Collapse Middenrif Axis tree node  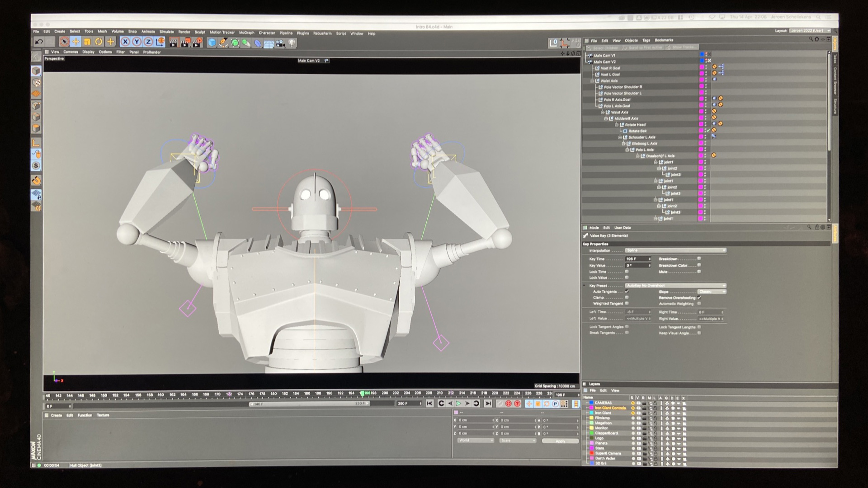(x=606, y=118)
